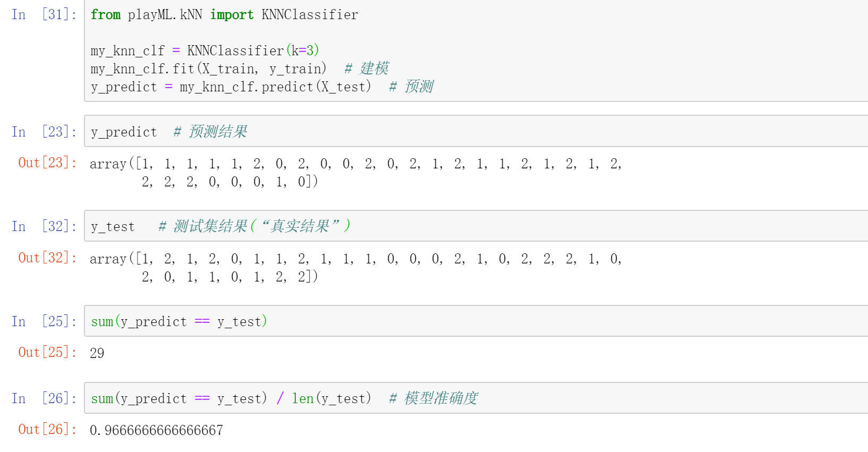Click the Out[23] output prompt
Viewport: 868px width, 452px height.
pos(47,163)
